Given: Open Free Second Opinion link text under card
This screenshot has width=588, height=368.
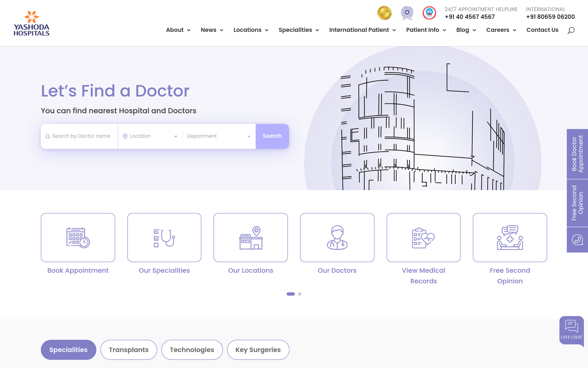Looking at the screenshot, I should 510,276.
